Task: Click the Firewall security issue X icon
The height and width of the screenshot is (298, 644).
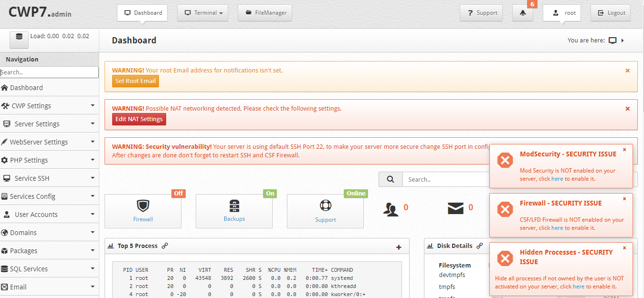Action: tap(505, 209)
